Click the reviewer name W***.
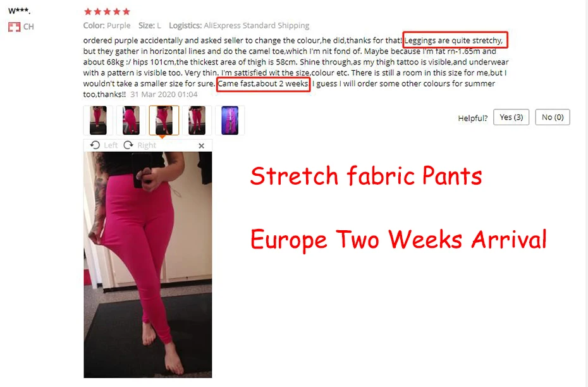This screenshot has height=387, width=588. click(19, 11)
